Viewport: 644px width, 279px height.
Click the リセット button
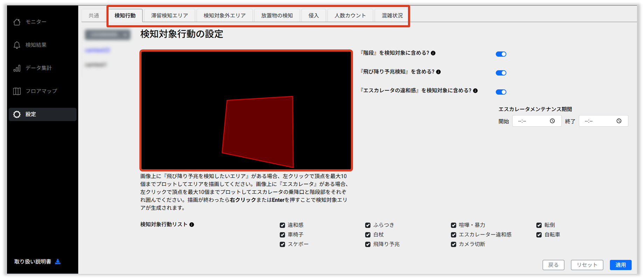click(x=587, y=265)
